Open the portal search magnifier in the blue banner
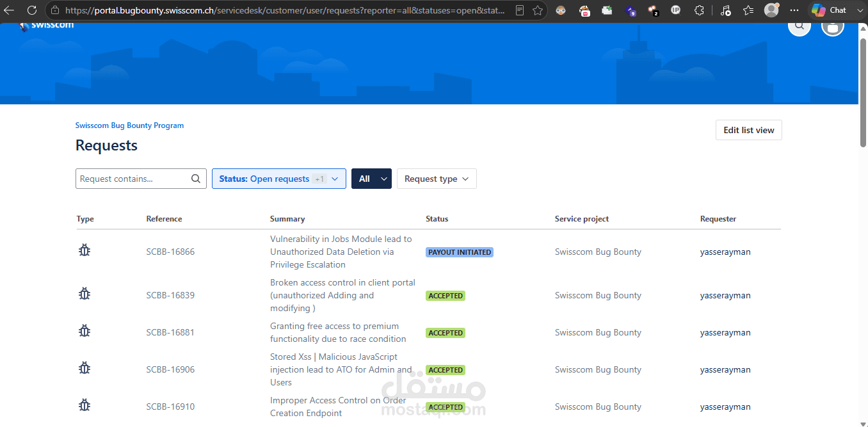The width and height of the screenshot is (868, 427). tap(800, 26)
